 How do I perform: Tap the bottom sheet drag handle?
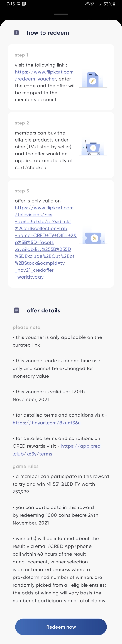click(61, 14)
